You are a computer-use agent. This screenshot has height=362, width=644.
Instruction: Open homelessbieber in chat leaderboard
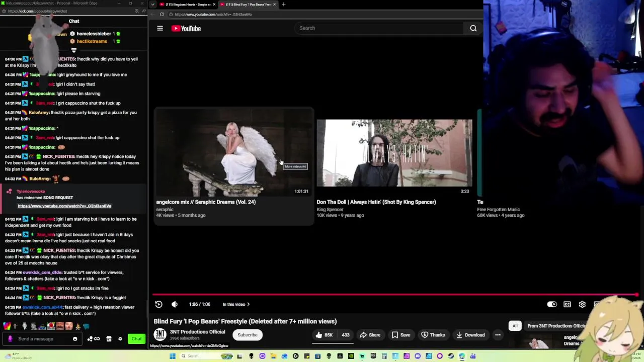94,34
